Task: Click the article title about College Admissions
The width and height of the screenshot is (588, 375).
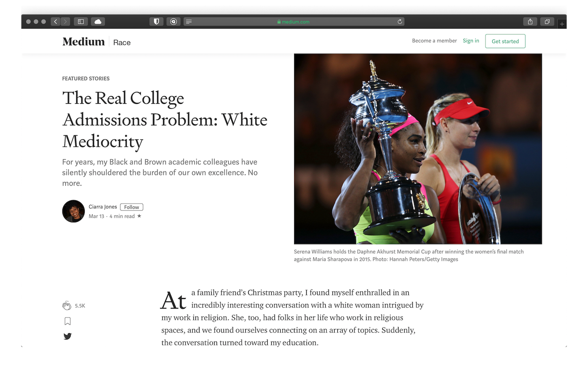Action: tap(165, 120)
